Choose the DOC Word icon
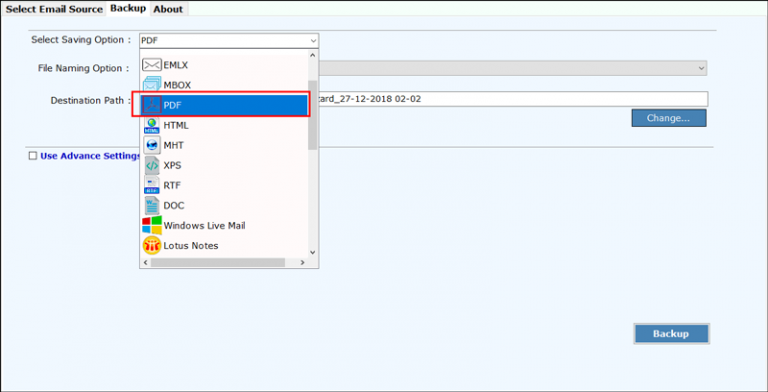This screenshot has height=392, width=768. pos(152,205)
